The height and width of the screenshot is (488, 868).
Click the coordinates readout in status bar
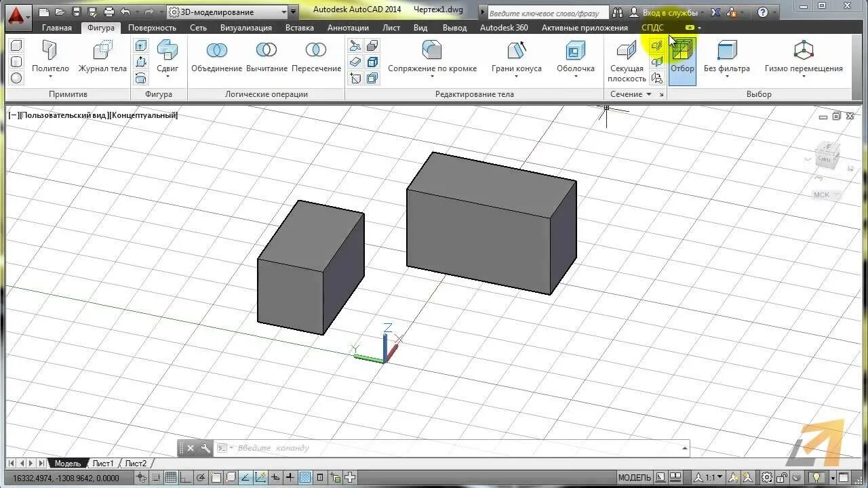coord(66,479)
